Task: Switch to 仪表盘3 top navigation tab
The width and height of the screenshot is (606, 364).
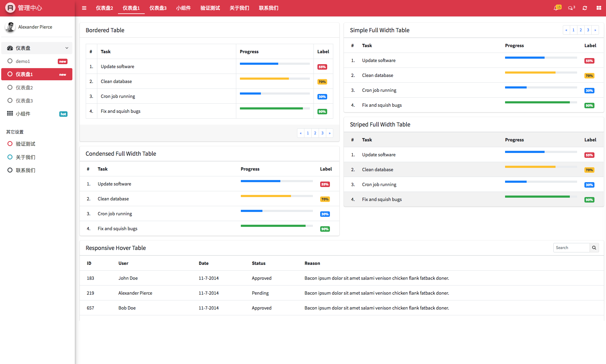Action: point(158,8)
